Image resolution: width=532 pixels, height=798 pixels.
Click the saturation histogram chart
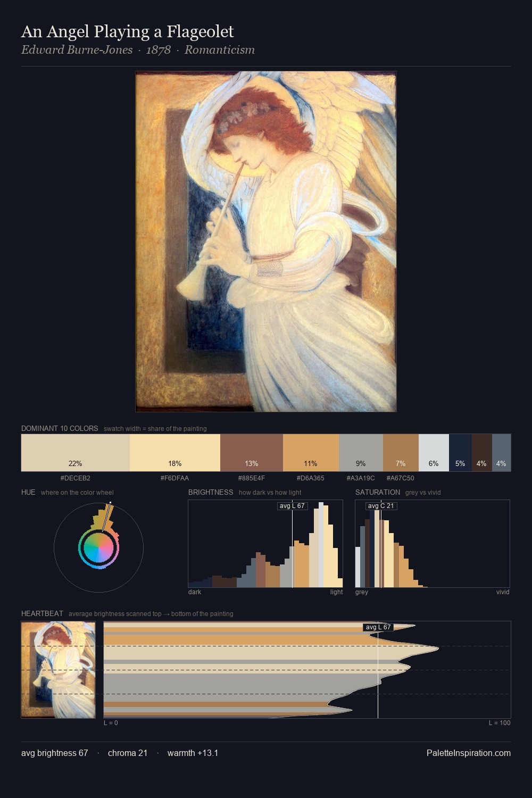[x=433, y=544]
